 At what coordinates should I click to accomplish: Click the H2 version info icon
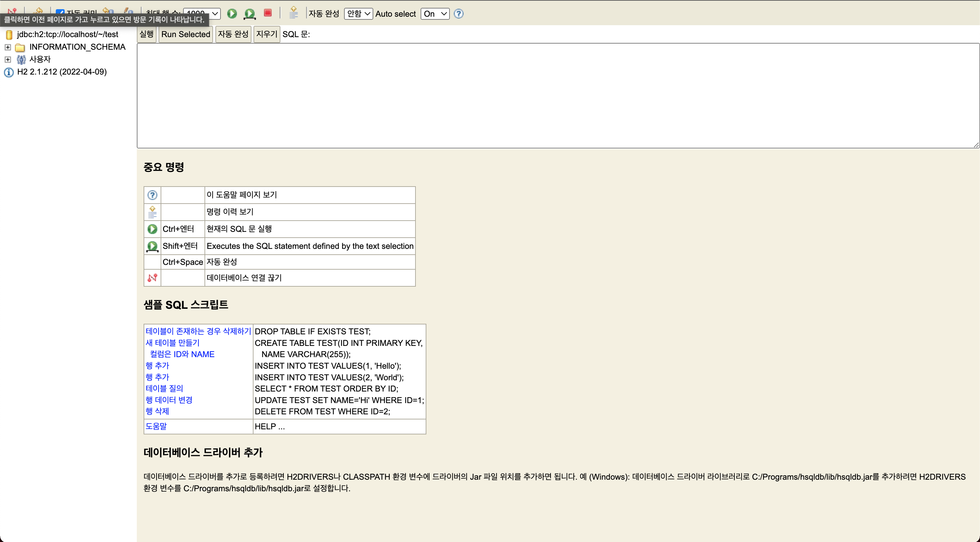click(9, 72)
